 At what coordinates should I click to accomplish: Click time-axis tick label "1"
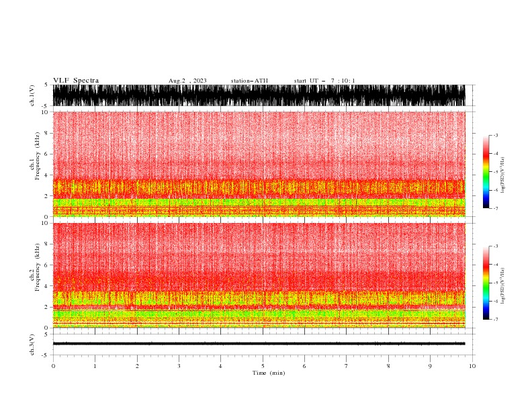(95, 366)
